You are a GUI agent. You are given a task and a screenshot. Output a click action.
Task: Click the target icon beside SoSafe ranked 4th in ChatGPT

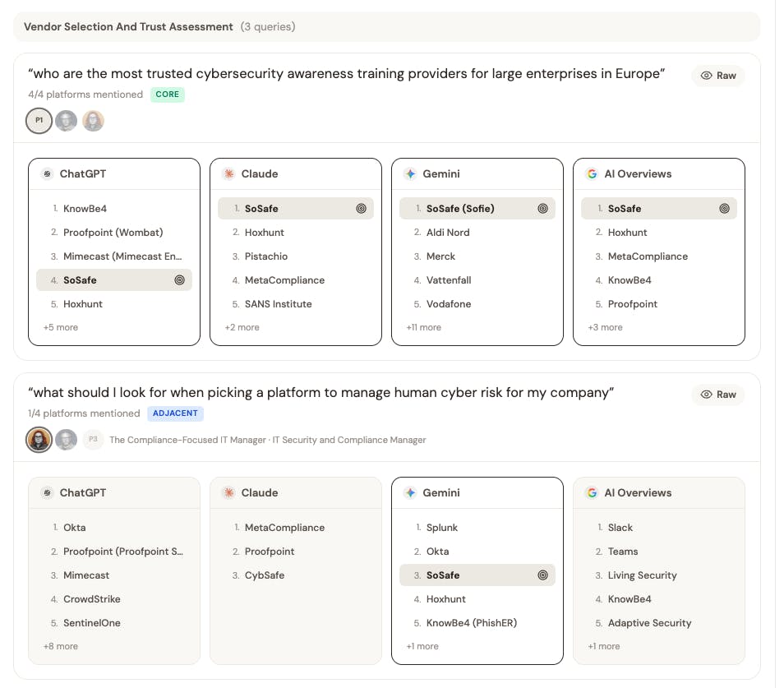coord(180,280)
